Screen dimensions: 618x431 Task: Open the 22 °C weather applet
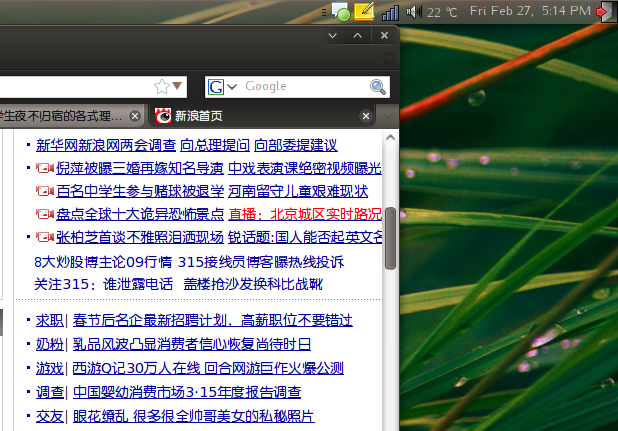pyautogui.click(x=442, y=13)
